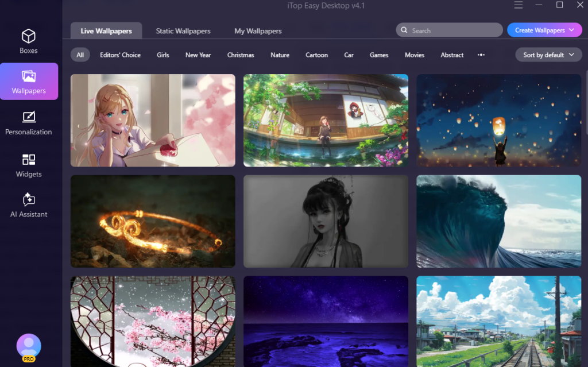Go to the Widgets sidebar icon

29,159
